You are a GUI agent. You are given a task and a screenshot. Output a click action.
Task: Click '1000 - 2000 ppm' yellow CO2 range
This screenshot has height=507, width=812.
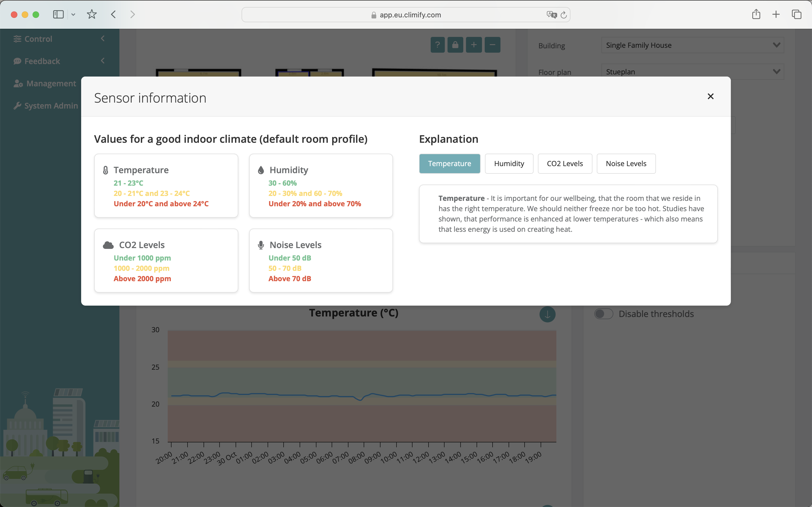click(x=141, y=268)
